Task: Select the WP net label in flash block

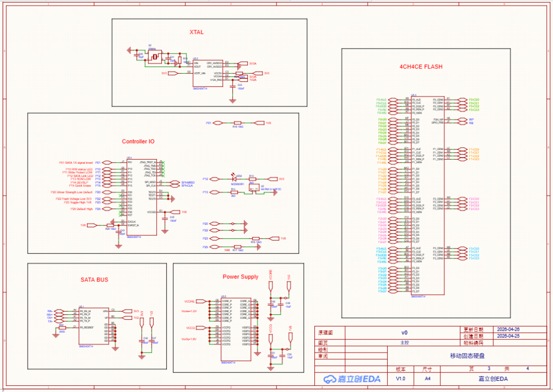Action: tap(471, 120)
